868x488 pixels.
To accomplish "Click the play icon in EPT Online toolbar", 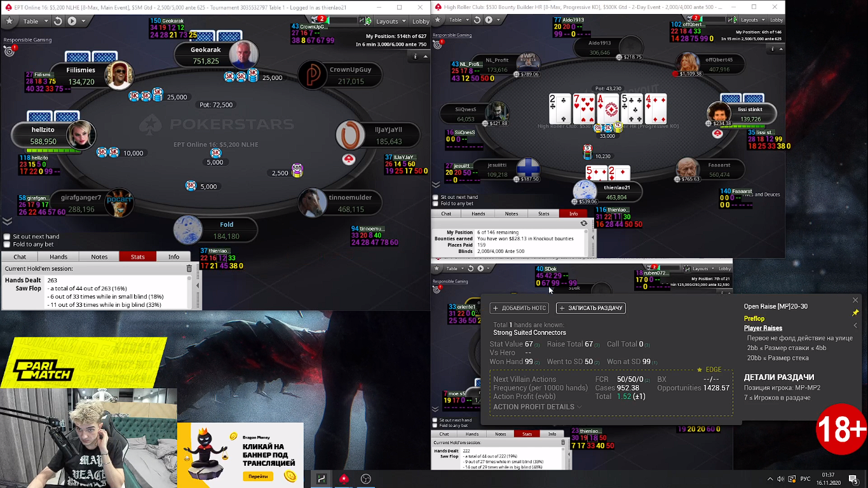I will tap(72, 21).
